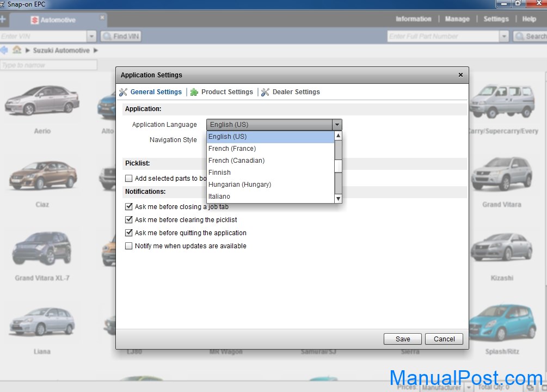The height and width of the screenshot is (392, 547).
Task: Click the language list scroll down arrow
Action: point(338,199)
